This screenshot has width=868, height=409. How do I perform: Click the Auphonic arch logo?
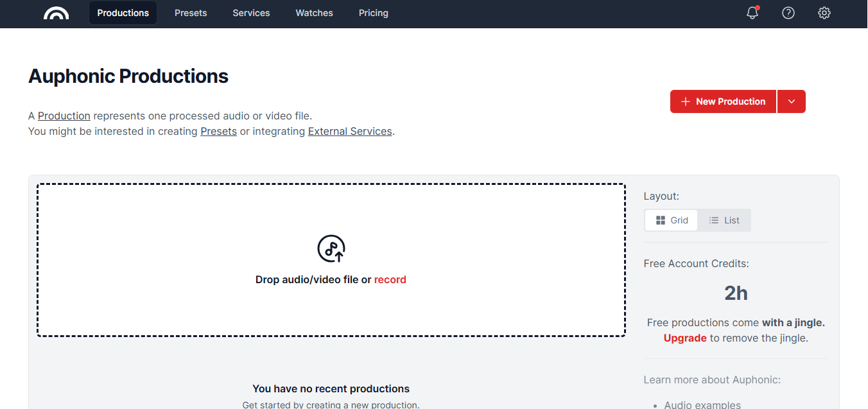point(56,13)
